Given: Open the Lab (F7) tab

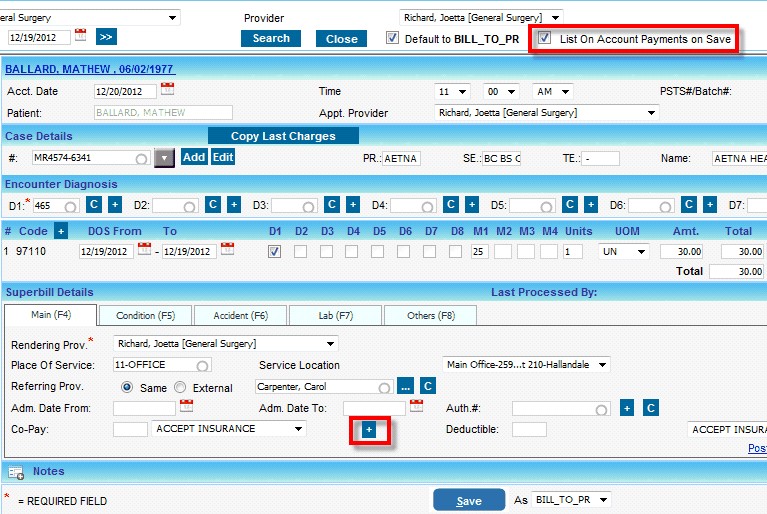Looking at the screenshot, I should click(x=335, y=316).
